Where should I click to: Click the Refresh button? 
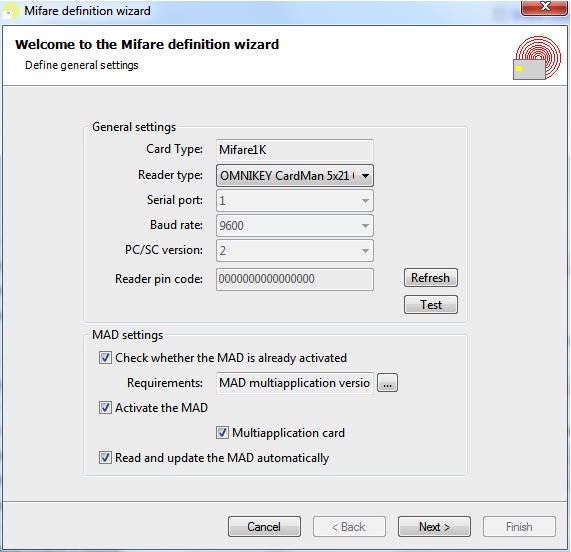431,278
